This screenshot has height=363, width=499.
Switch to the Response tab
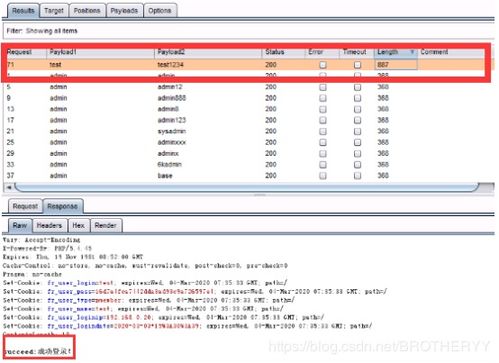point(63,206)
